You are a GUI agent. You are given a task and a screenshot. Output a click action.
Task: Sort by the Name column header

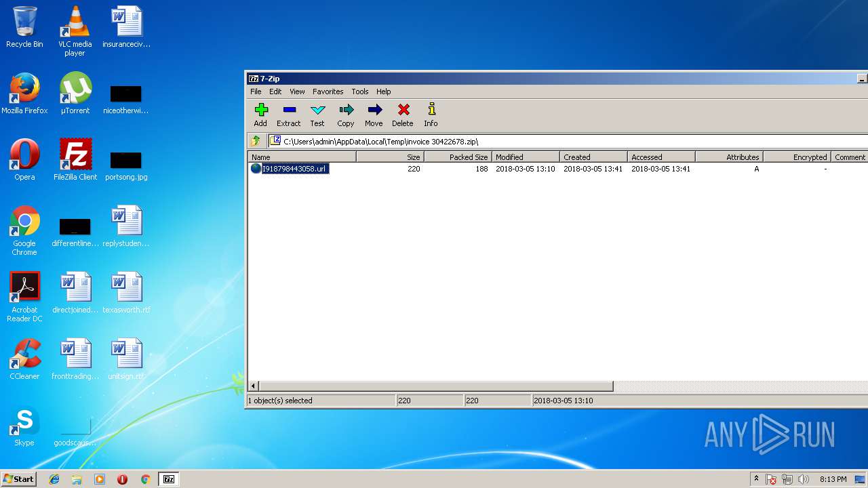coord(302,157)
